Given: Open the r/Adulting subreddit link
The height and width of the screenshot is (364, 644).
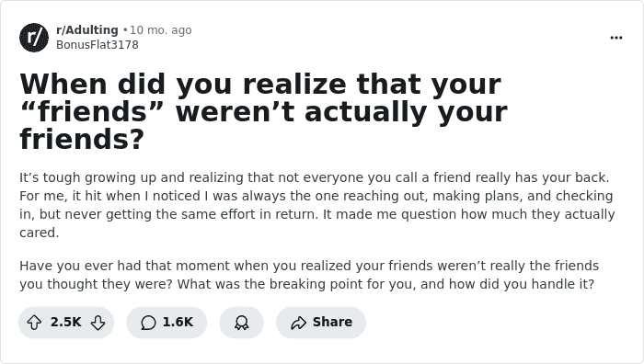Looking at the screenshot, I should [x=87, y=30].
